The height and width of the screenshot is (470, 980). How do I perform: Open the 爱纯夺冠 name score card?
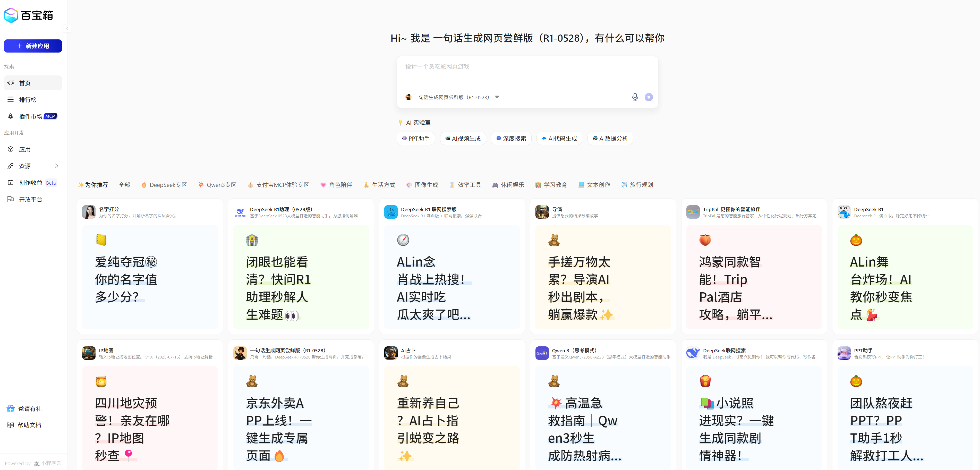[150, 277]
